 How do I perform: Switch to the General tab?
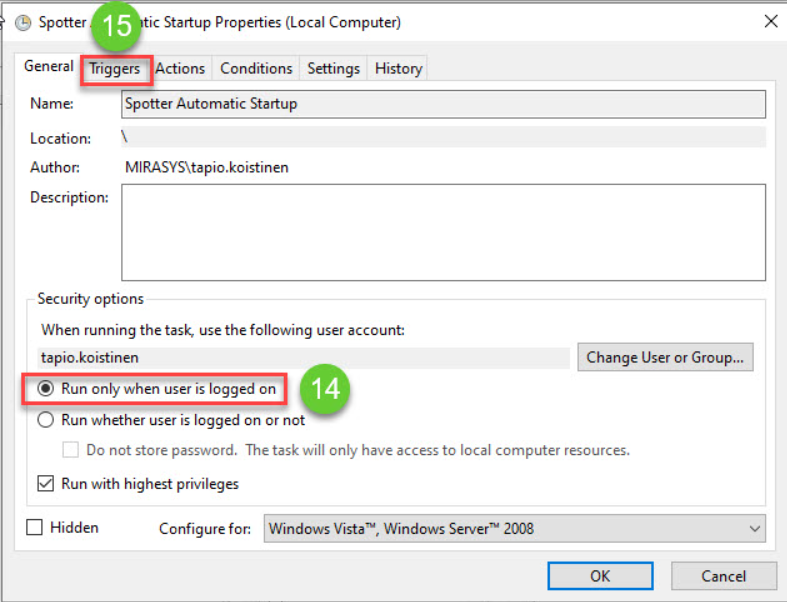[x=49, y=67]
